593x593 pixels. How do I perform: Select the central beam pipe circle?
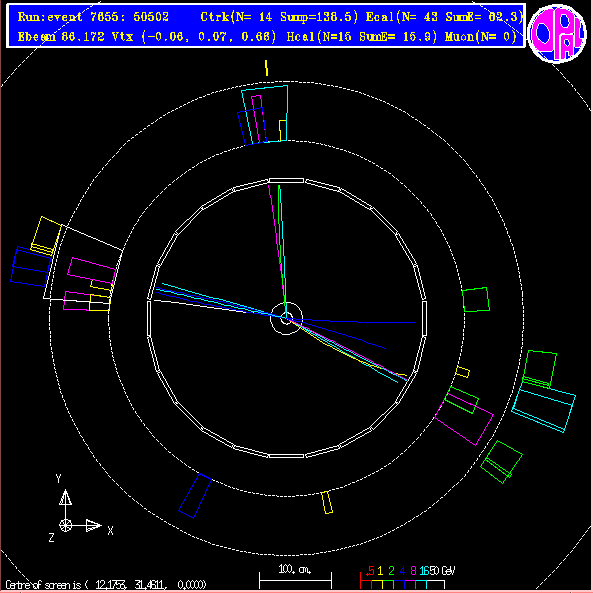pos(286,318)
